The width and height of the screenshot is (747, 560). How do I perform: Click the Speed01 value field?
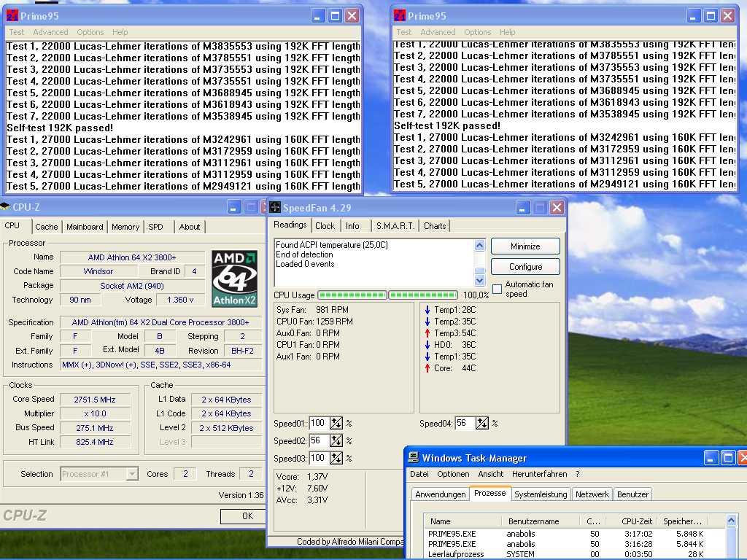(320, 423)
